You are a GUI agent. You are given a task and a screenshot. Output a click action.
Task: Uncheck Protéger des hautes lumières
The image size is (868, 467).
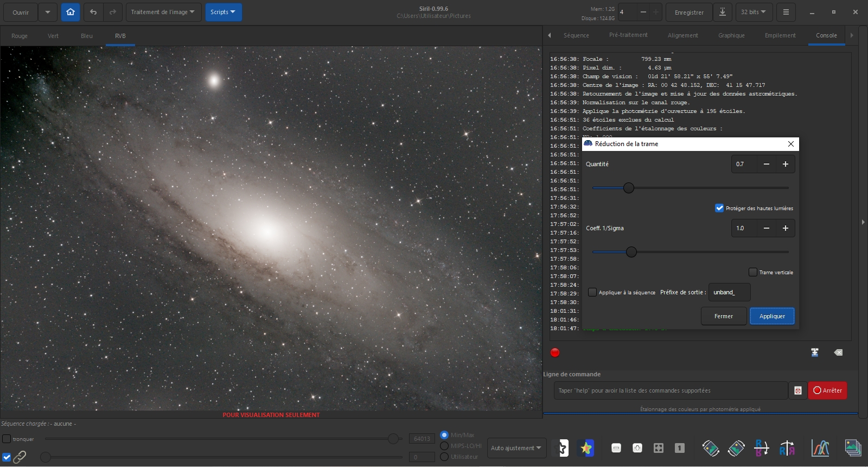tap(719, 208)
